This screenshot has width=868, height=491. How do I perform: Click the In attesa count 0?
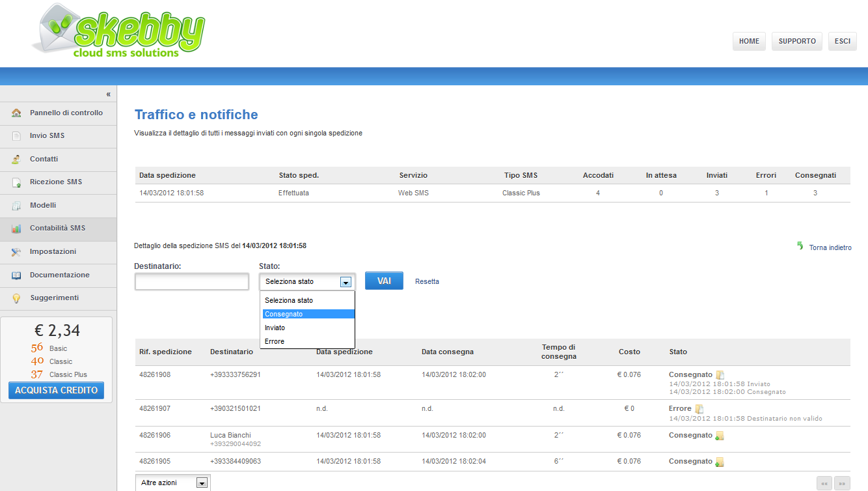coord(661,193)
